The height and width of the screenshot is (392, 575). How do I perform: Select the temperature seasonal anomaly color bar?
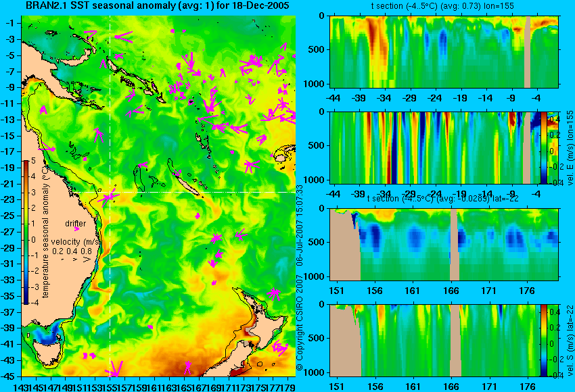(26, 232)
